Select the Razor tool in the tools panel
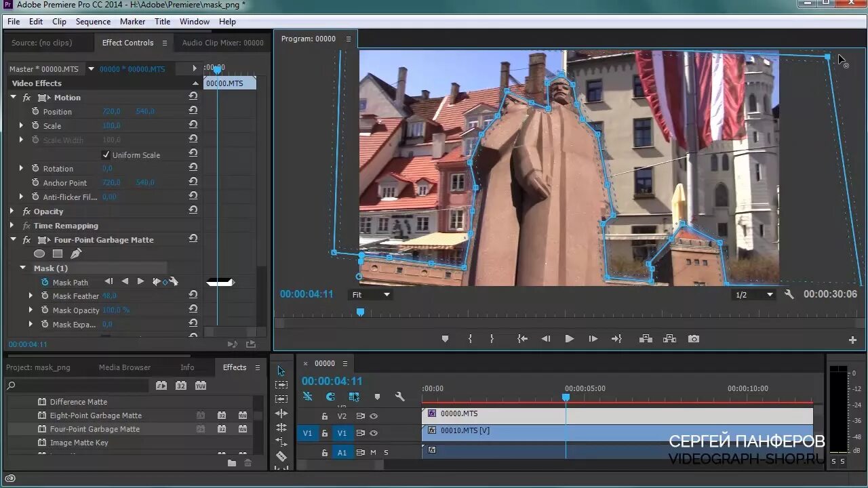Viewport: 868px width, 488px height. pyautogui.click(x=281, y=456)
